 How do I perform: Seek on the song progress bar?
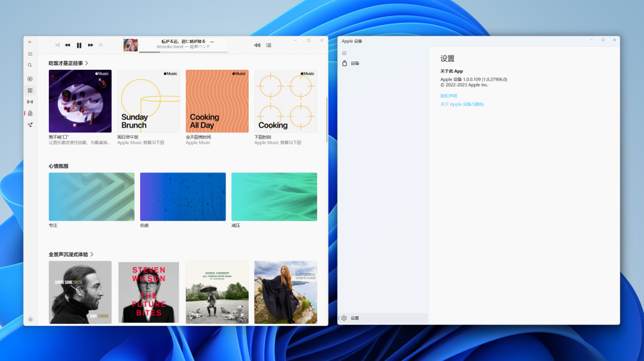pyautogui.click(x=183, y=52)
